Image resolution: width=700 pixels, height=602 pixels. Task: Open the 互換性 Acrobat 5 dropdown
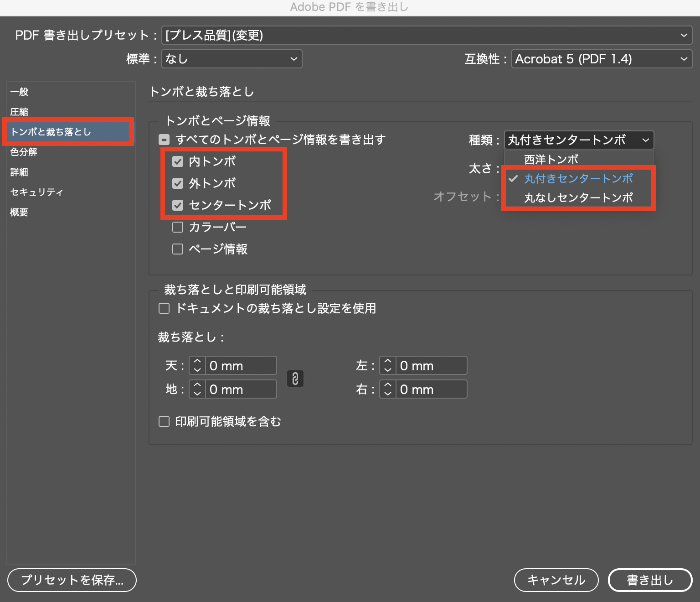click(601, 59)
